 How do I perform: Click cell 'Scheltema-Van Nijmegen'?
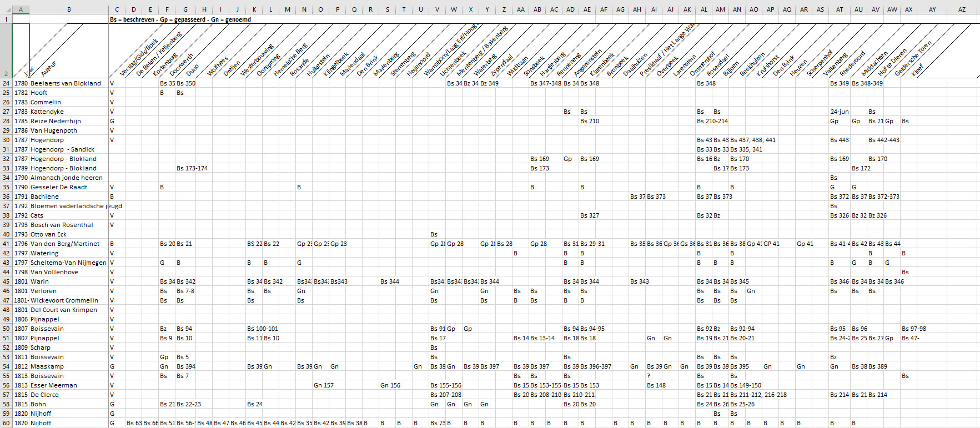68,263
